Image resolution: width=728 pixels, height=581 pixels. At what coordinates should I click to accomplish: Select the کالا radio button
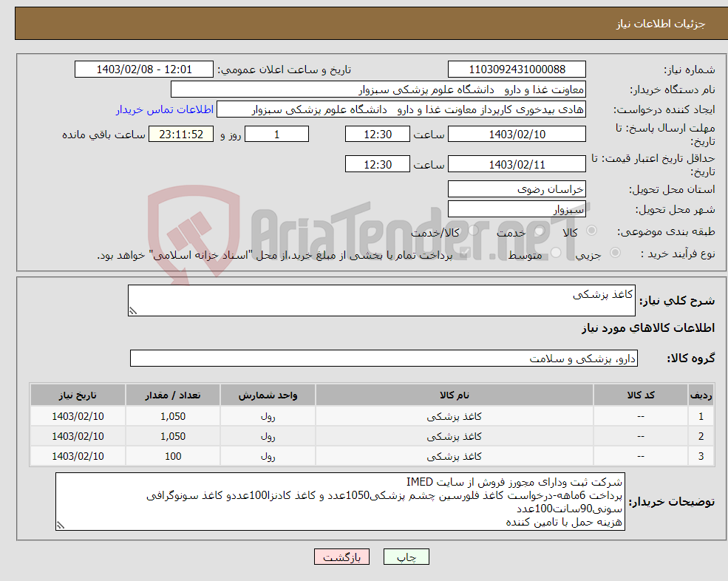(x=591, y=231)
